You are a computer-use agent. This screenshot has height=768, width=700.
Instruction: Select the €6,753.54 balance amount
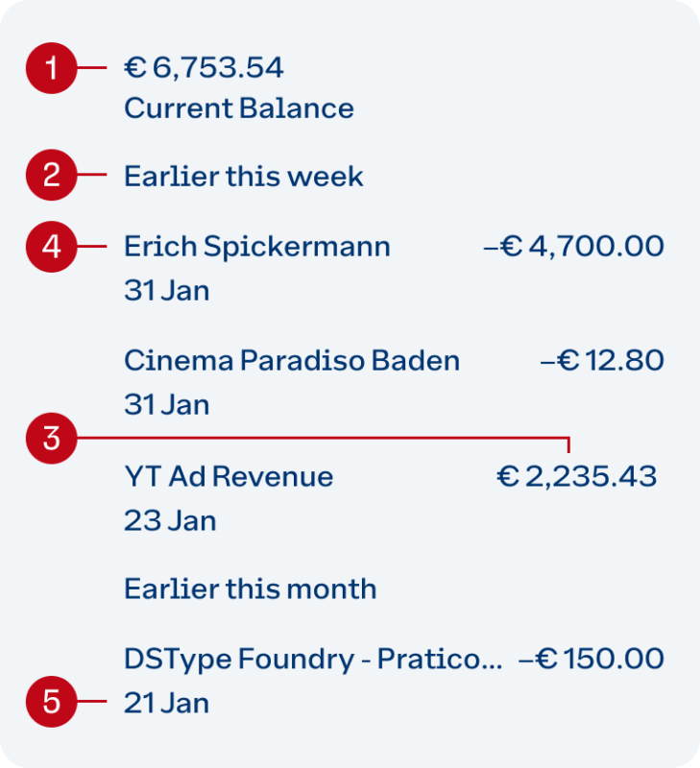(204, 68)
